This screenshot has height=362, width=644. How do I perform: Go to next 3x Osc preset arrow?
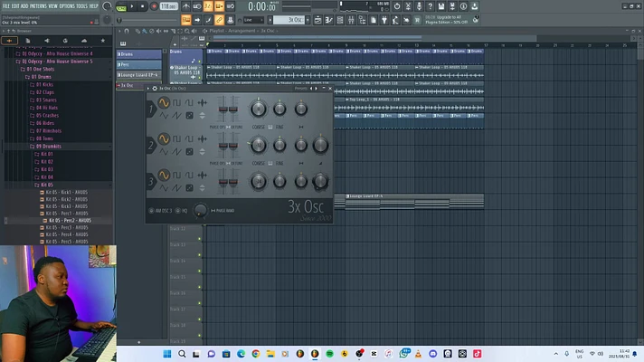coord(317,89)
